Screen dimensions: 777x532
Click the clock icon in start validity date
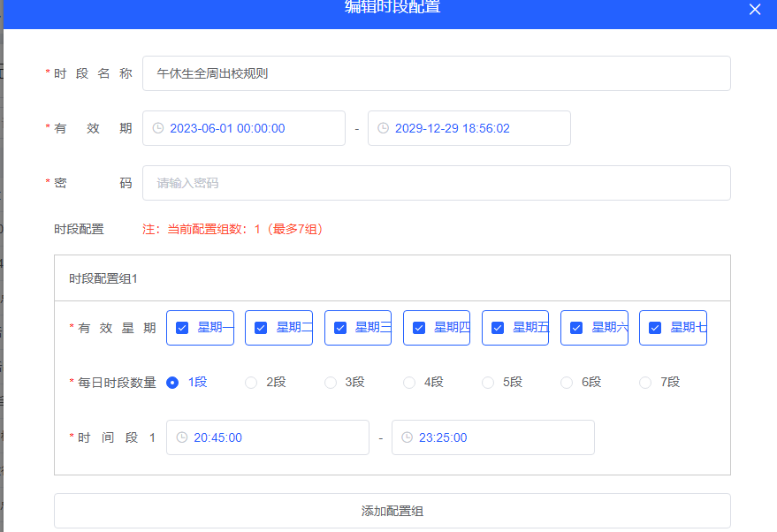[x=158, y=128]
